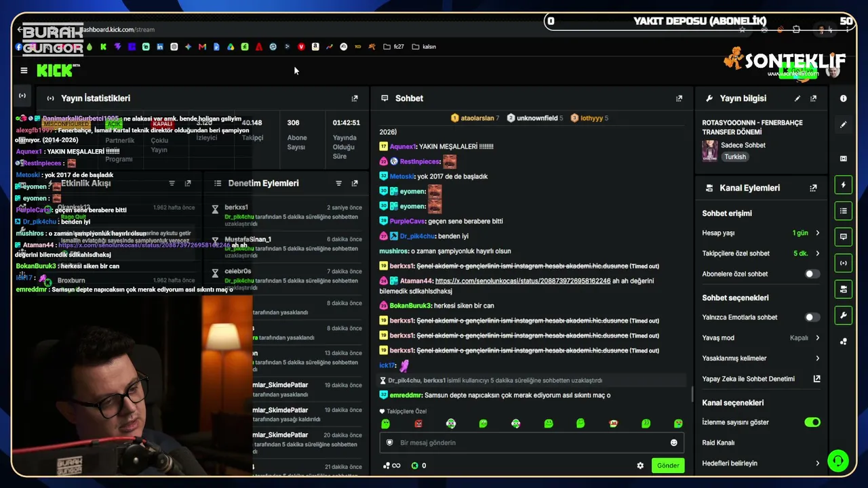
Task: Click the pencil edit icon in the right sidebar
Action: [844, 125]
